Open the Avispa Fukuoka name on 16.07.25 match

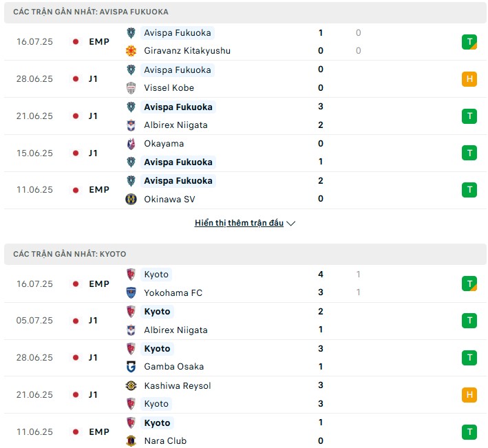click(178, 32)
